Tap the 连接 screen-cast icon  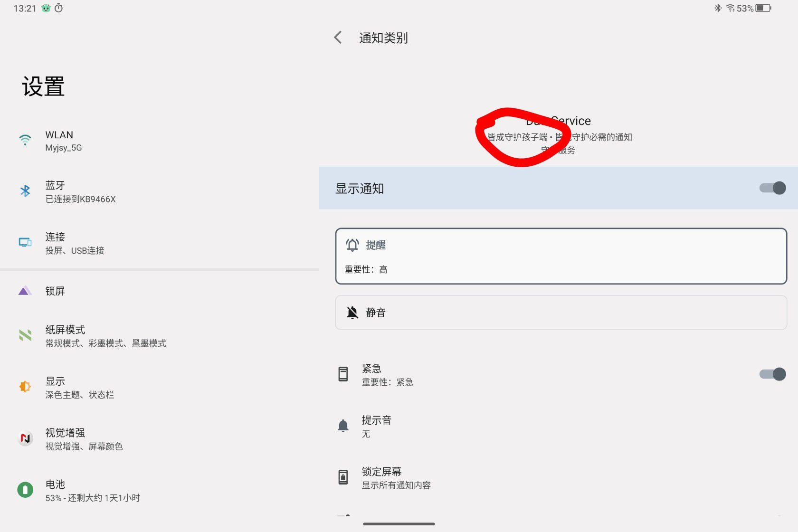25,242
